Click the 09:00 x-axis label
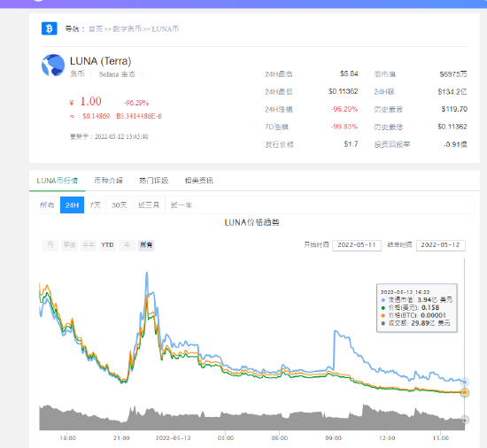The width and height of the screenshot is (487, 448). click(333, 437)
